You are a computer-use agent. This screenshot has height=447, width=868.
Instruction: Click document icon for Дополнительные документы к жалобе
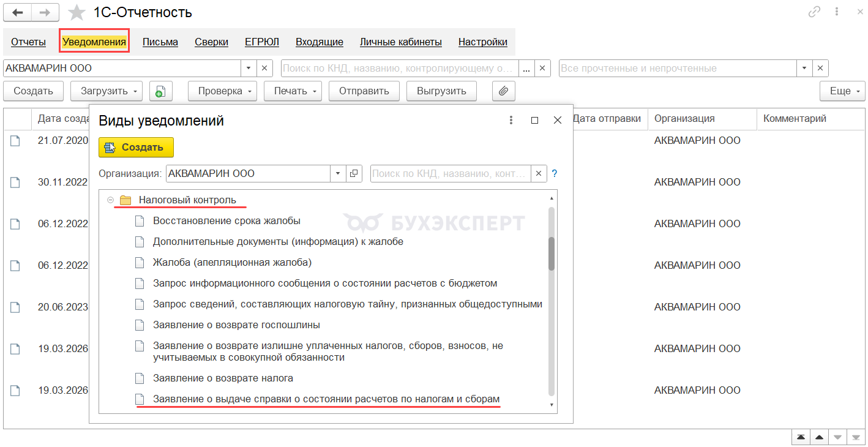click(140, 241)
